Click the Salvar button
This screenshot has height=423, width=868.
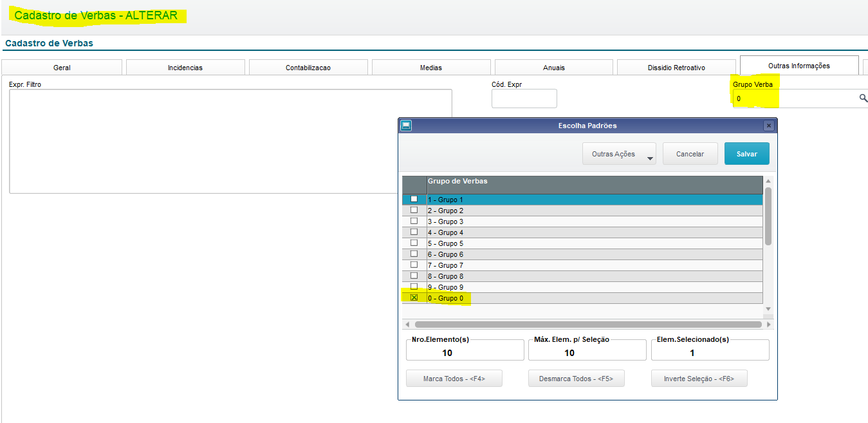747,154
